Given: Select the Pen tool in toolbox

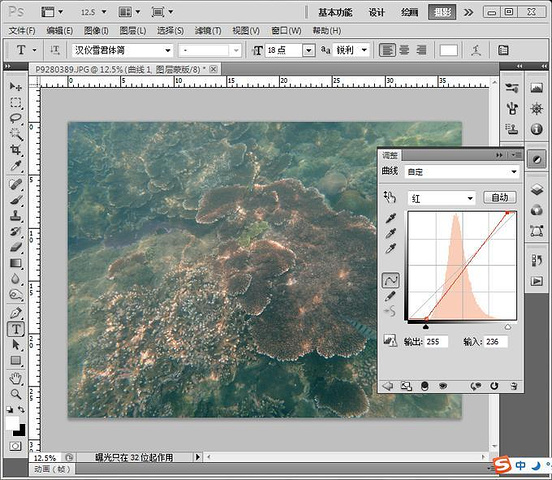Looking at the screenshot, I should click(15, 313).
